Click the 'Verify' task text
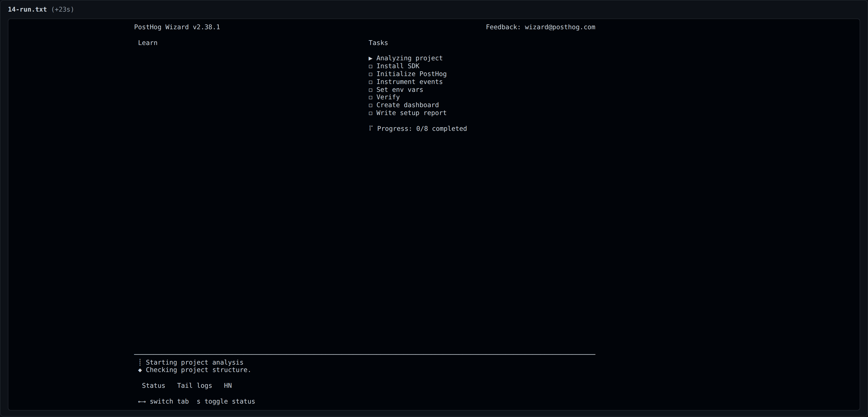Viewport: 868px width, 417px height. click(x=388, y=97)
